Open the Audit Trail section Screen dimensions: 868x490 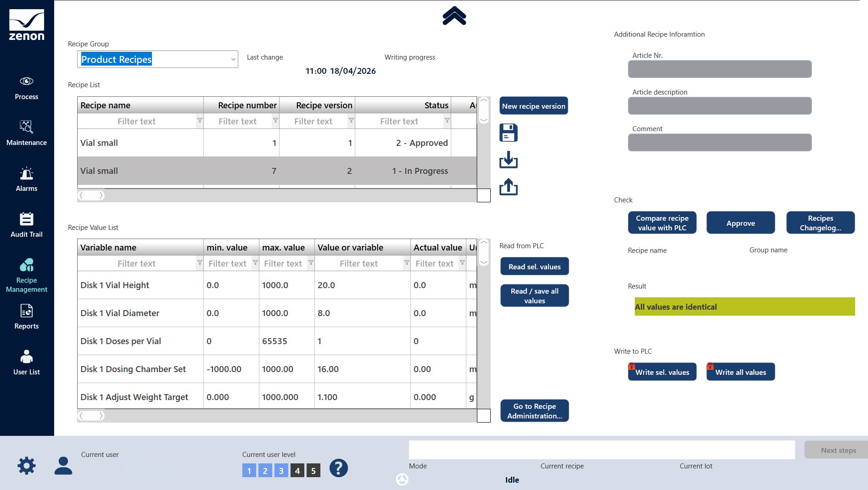pos(26,225)
